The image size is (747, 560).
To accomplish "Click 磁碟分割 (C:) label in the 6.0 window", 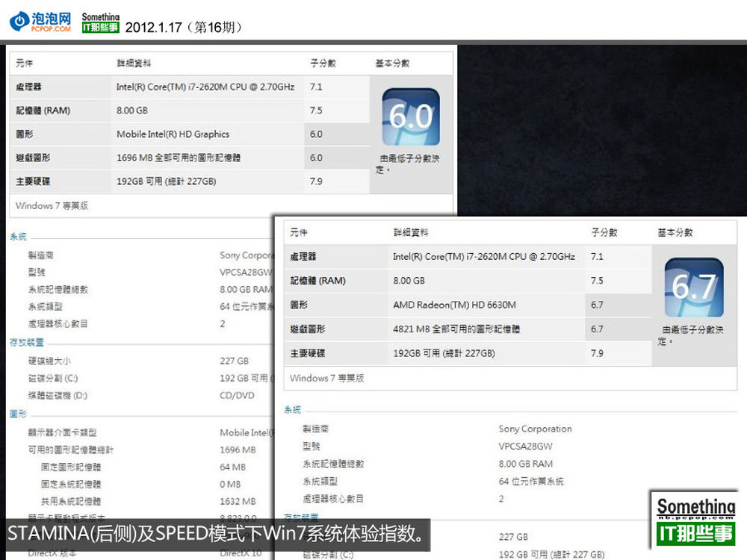I will 52,378.
